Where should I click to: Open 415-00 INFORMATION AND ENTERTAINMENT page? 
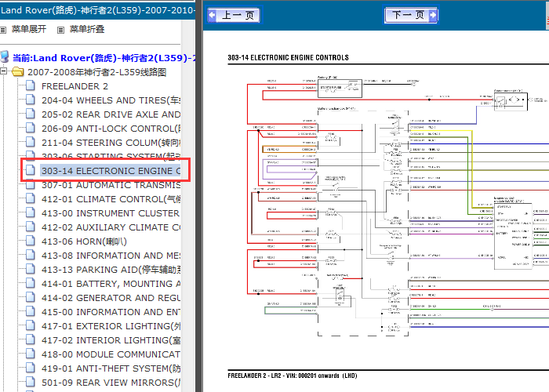(111, 312)
